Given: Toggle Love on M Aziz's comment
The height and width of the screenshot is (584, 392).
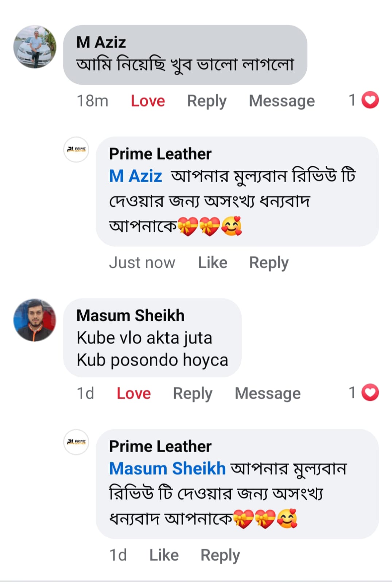Looking at the screenshot, I should 148,101.
